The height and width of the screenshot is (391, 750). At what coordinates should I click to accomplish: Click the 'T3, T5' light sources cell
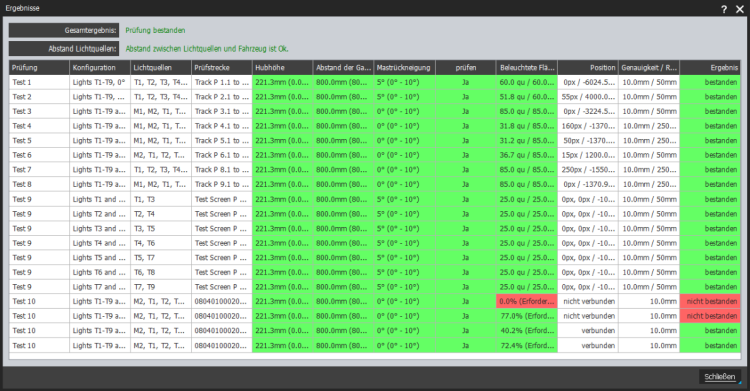click(x=161, y=228)
